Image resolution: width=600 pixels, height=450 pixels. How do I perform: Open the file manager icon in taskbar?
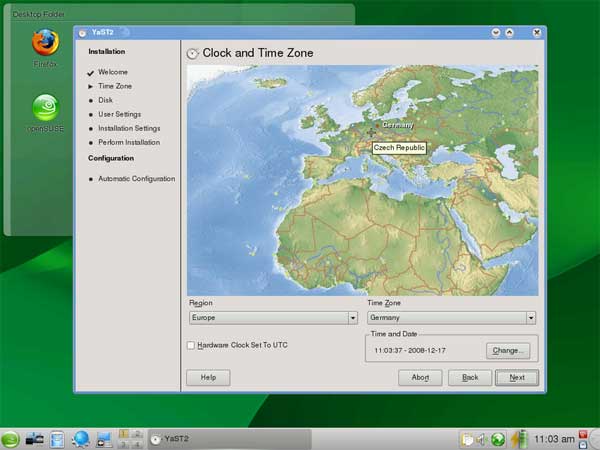click(x=58, y=438)
